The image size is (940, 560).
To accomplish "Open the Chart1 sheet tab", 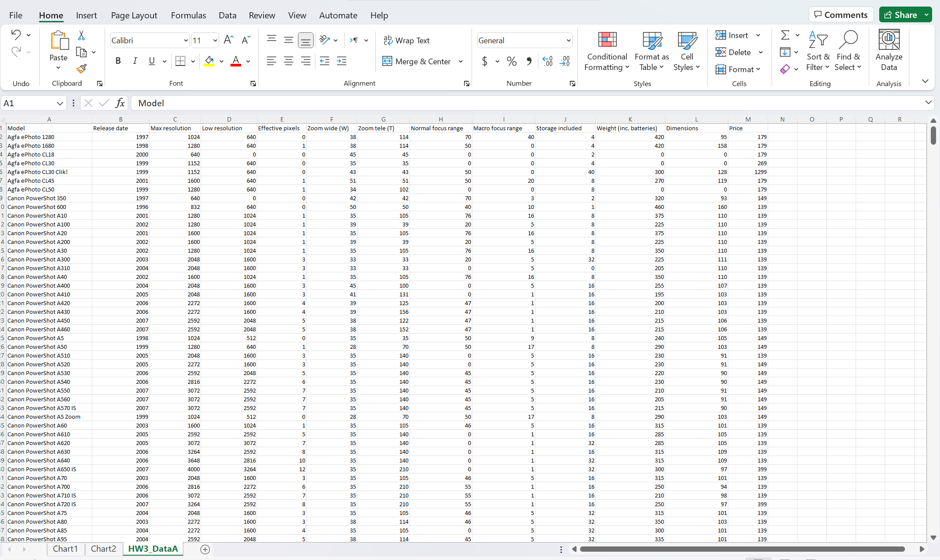I will pos(65,549).
